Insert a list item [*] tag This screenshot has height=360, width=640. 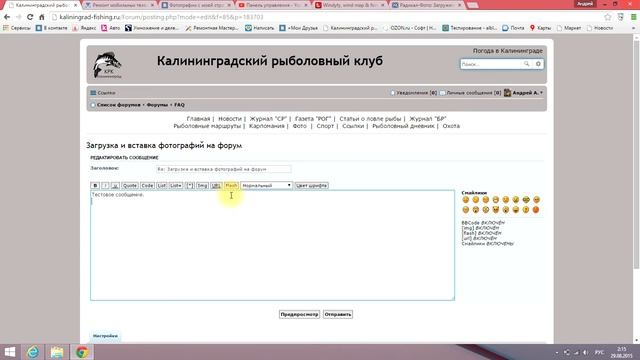pyautogui.click(x=190, y=185)
